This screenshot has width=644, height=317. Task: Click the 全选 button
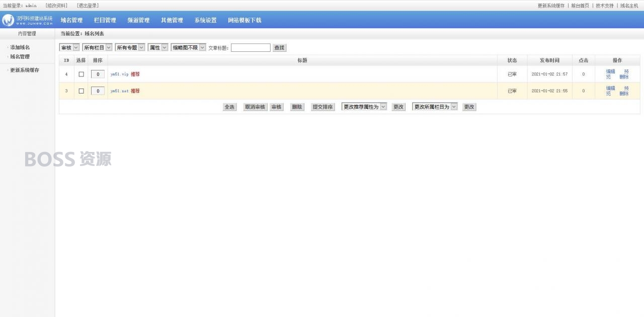229,107
